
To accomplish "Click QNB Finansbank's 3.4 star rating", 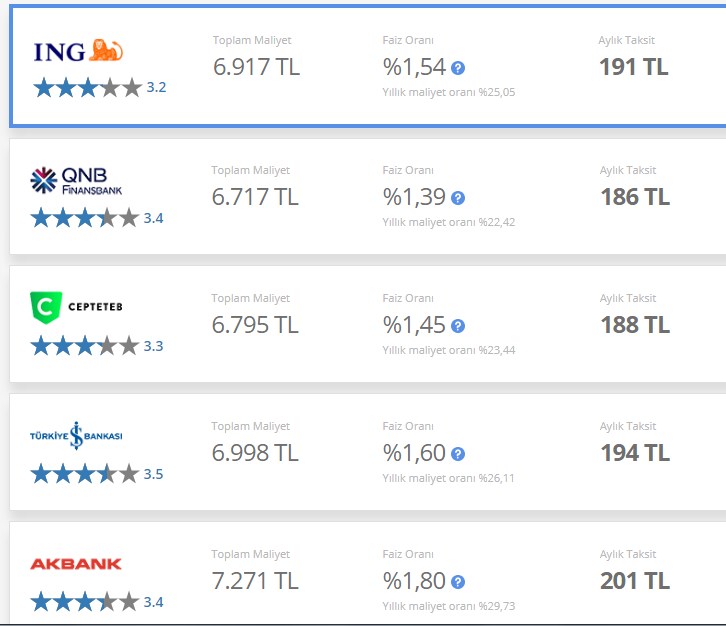I will [x=97, y=218].
